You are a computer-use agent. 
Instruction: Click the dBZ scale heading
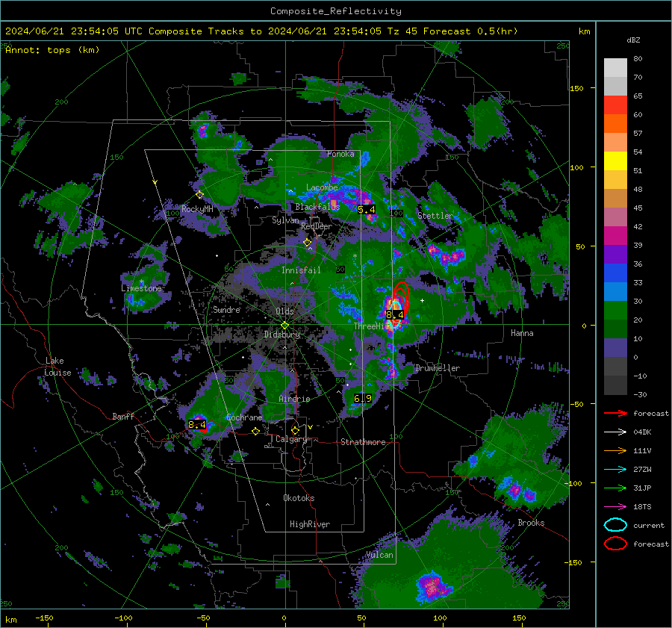633,40
